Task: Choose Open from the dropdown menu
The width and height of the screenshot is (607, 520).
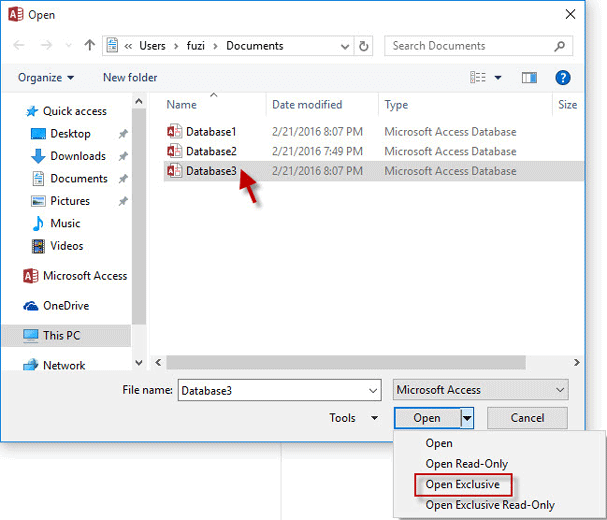Action: click(x=439, y=443)
